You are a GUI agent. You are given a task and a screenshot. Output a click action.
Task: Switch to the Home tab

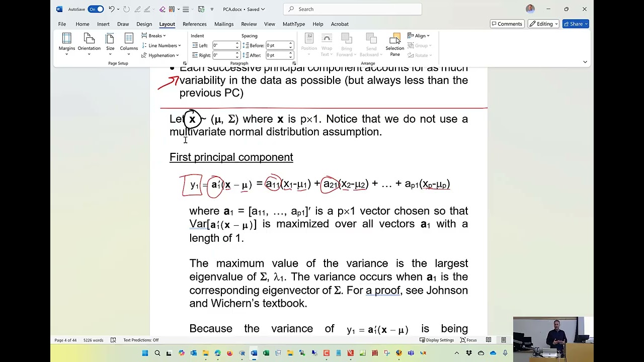83,24
